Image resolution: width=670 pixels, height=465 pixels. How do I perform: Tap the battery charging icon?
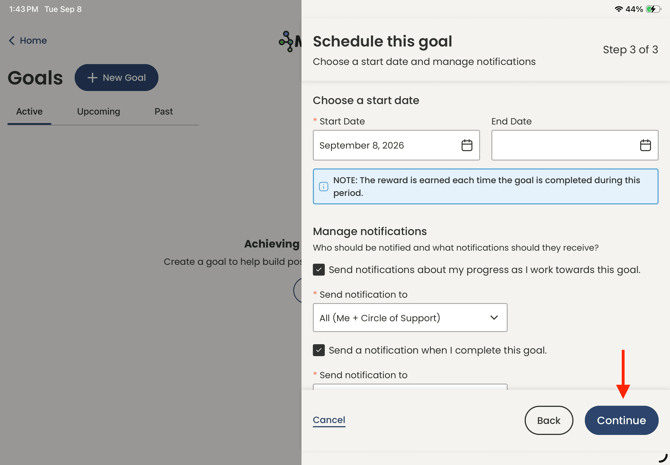point(653,9)
